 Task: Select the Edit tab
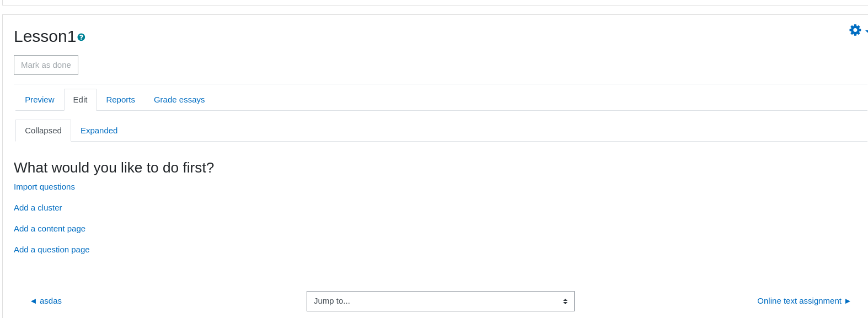(80, 100)
